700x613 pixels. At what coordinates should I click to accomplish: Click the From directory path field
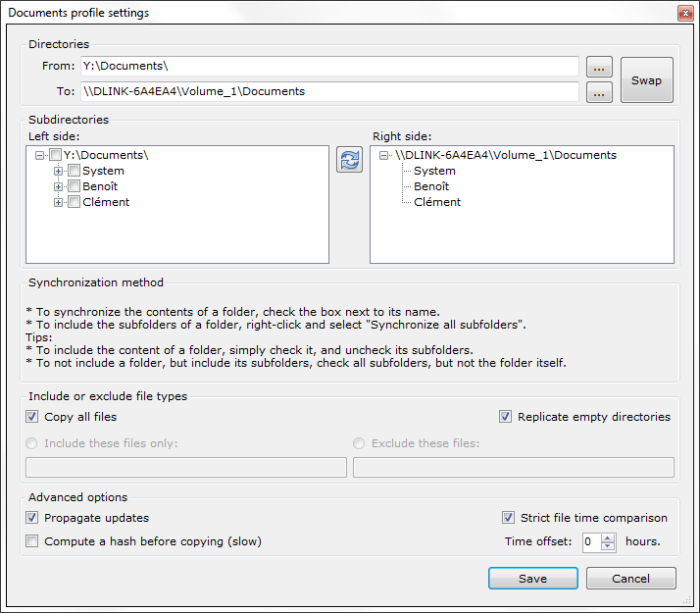pos(329,66)
